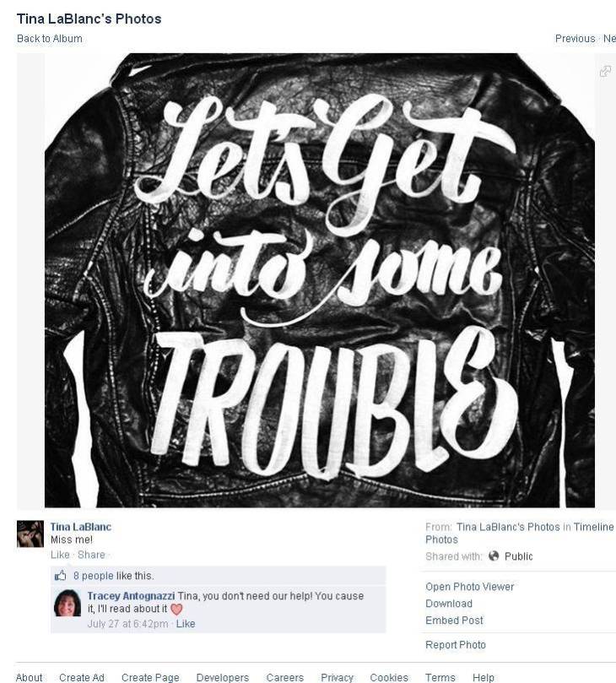Screen dimensions: 616x683
Task: View the 8 people who like this
Action: coord(93,576)
